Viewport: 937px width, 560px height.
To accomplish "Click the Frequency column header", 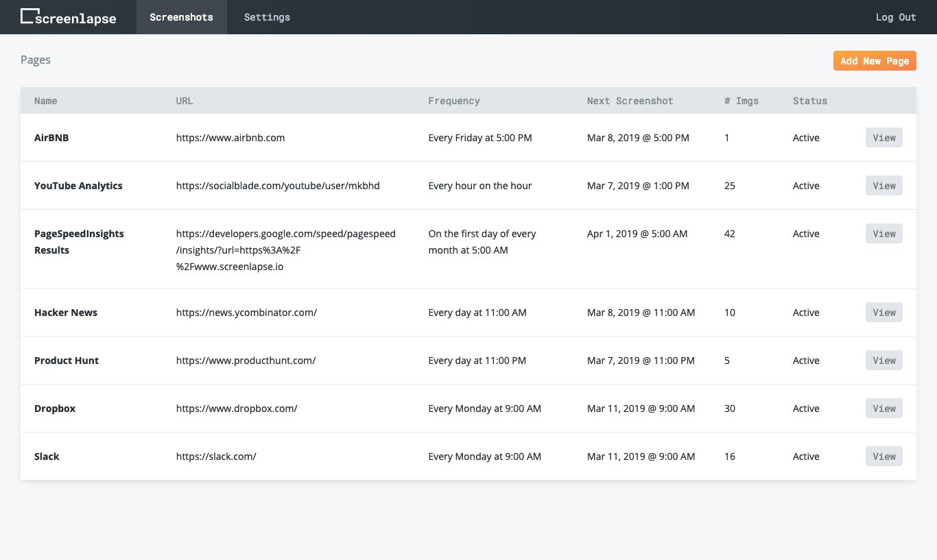I will tap(453, 101).
